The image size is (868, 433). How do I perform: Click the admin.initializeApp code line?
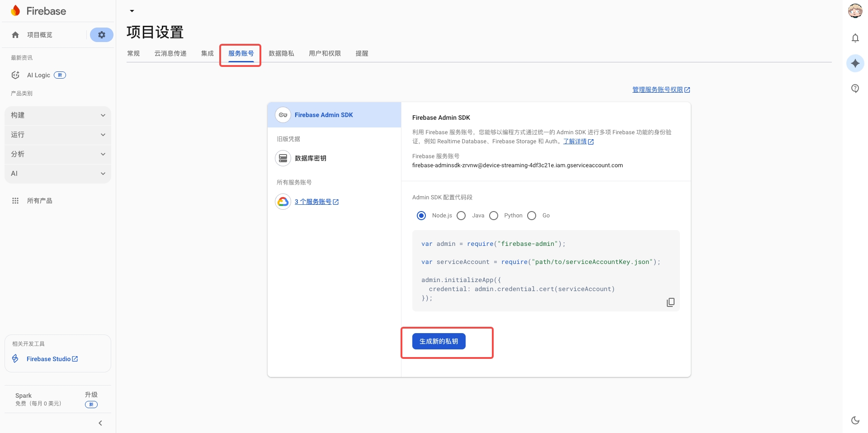[x=461, y=280]
